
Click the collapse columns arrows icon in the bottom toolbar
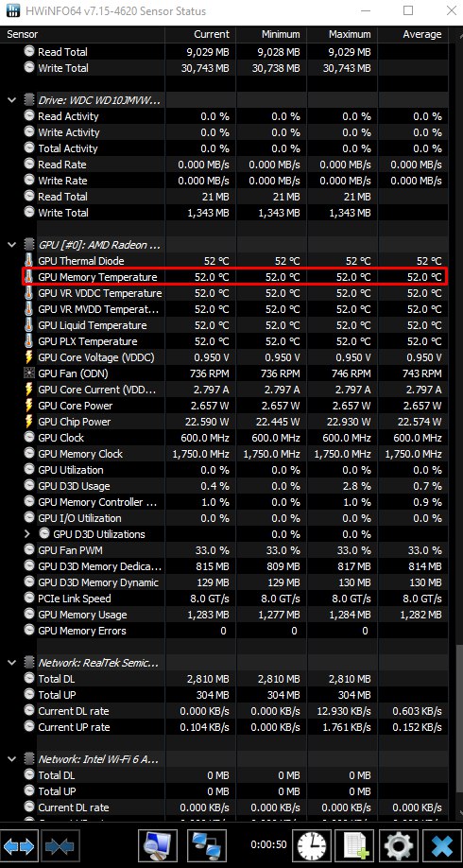click(61, 845)
